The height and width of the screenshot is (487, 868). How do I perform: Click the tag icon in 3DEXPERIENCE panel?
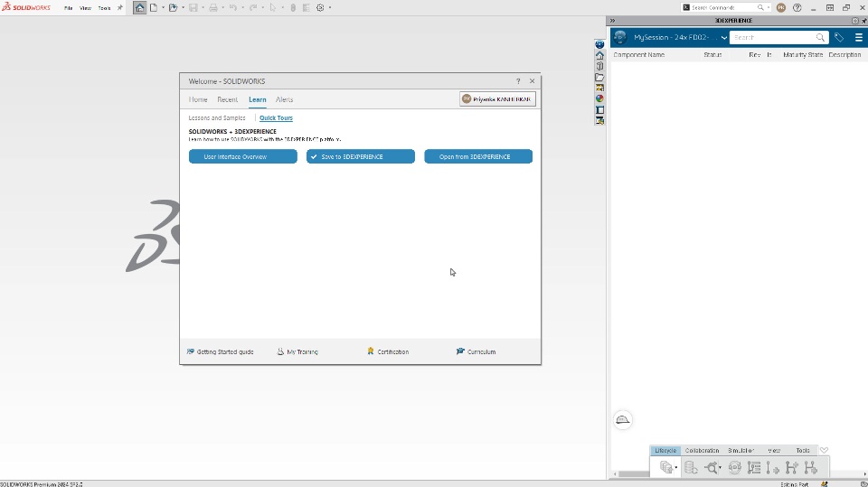coord(839,38)
